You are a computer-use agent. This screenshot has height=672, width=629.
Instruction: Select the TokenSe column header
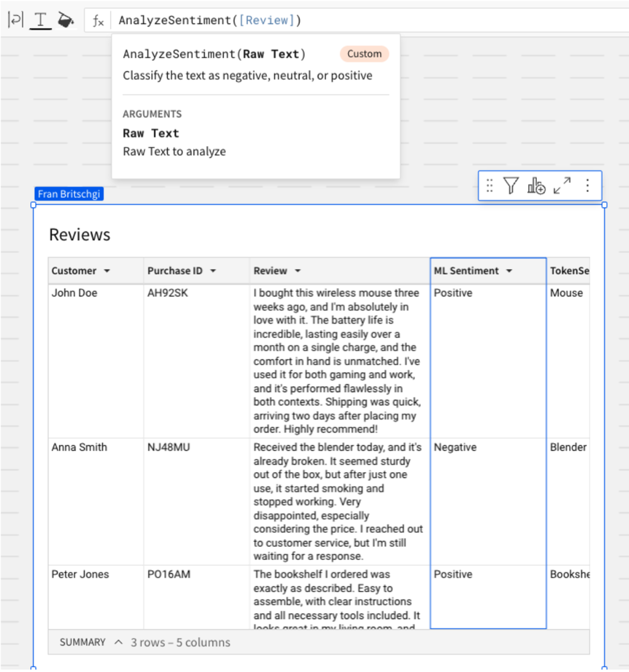568,271
